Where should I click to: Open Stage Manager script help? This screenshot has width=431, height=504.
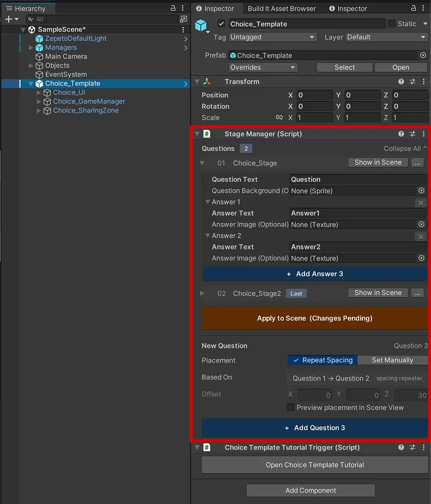tap(401, 134)
